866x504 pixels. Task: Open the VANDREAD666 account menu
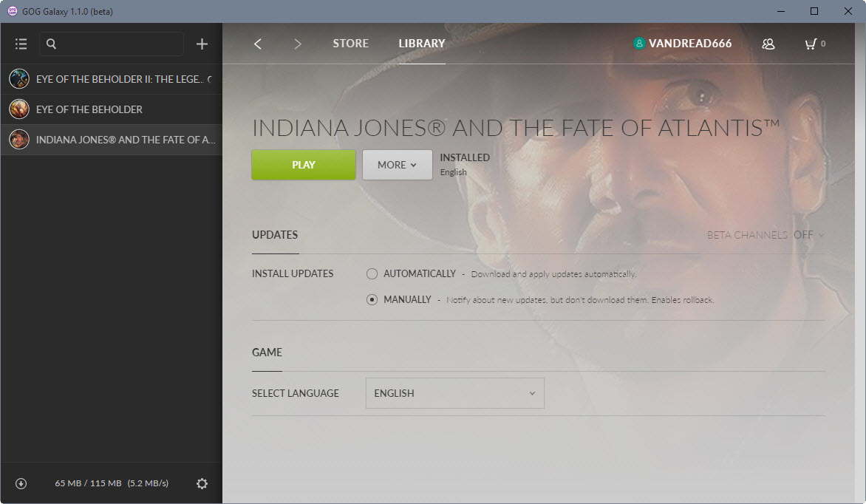690,44
